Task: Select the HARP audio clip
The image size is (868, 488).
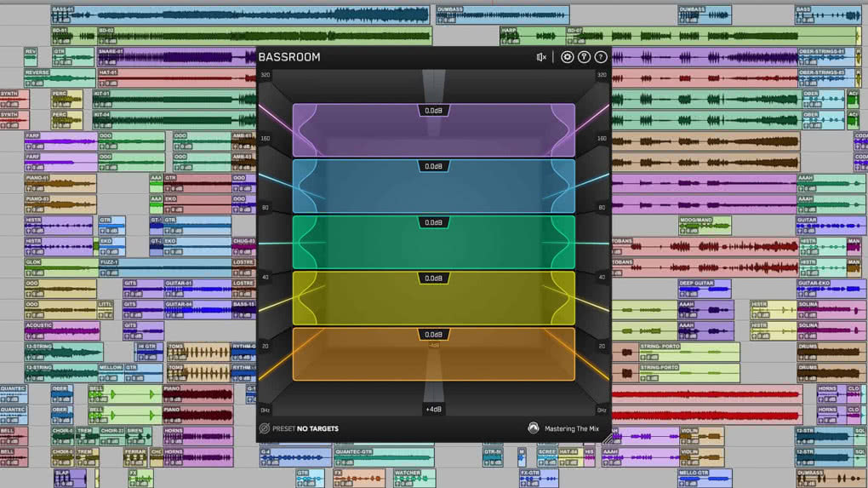Action: coord(533,36)
